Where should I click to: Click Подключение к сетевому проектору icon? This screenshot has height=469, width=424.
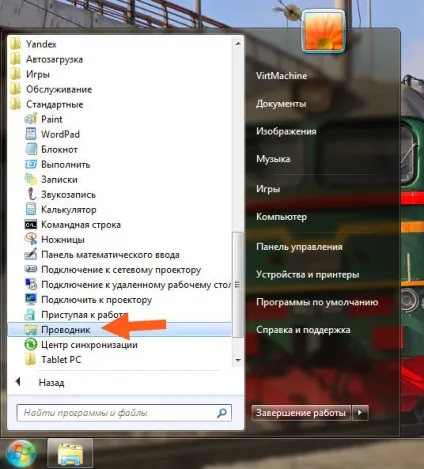tap(31, 269)
